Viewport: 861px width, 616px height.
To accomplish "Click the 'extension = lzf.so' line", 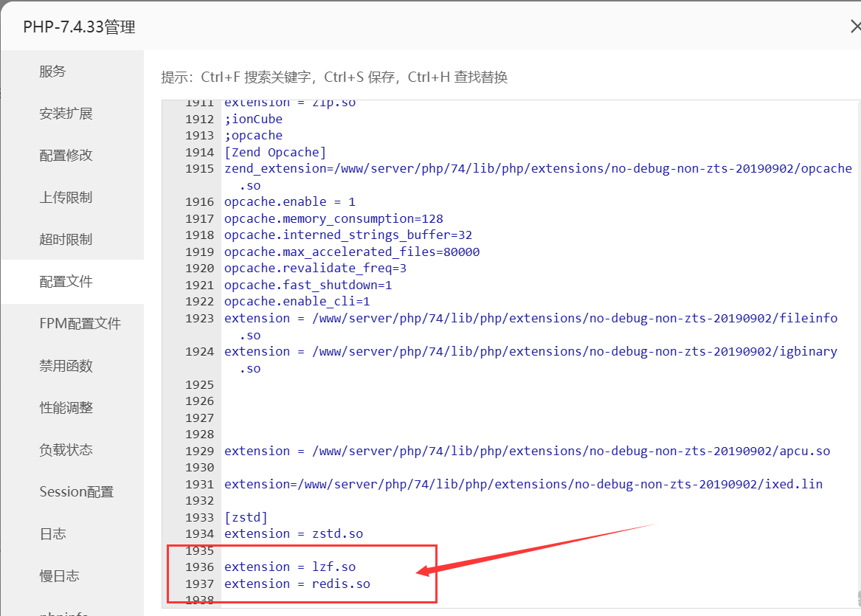I will (x=290, y=567).
